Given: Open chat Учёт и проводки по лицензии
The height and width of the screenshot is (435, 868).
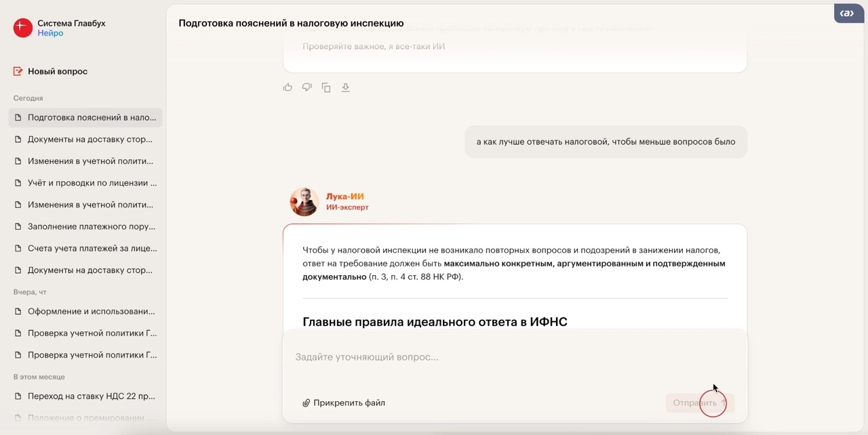Looking at the screenshot, I should coord(85,183).
